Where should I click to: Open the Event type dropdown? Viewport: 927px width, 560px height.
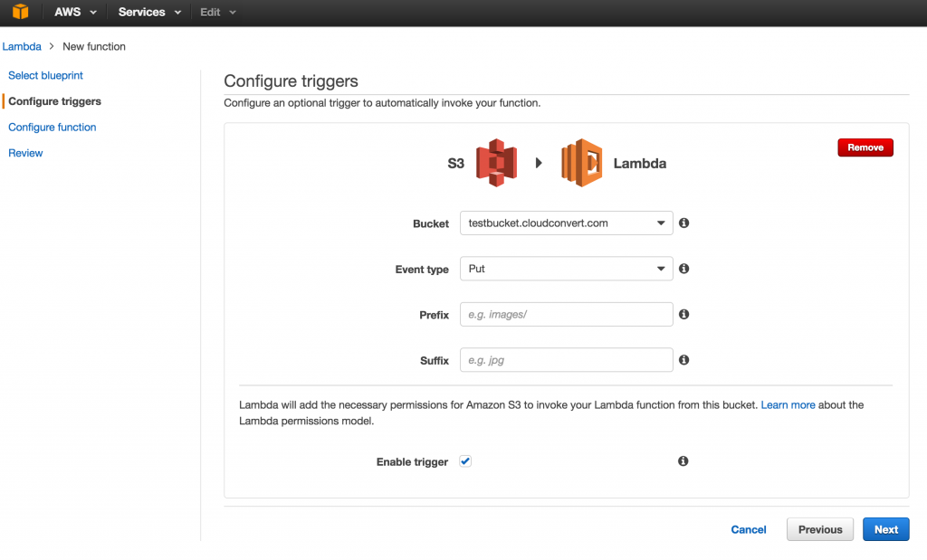pos(567,268)
